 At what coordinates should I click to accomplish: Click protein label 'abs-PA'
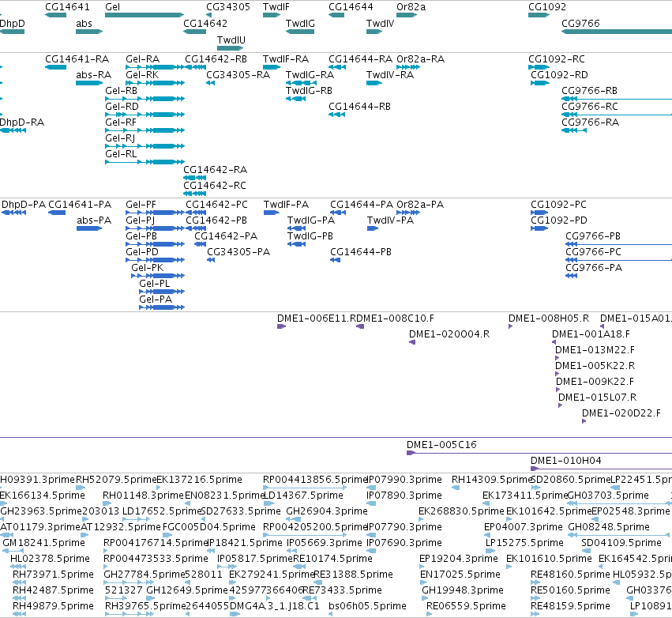tap(94, 220)
